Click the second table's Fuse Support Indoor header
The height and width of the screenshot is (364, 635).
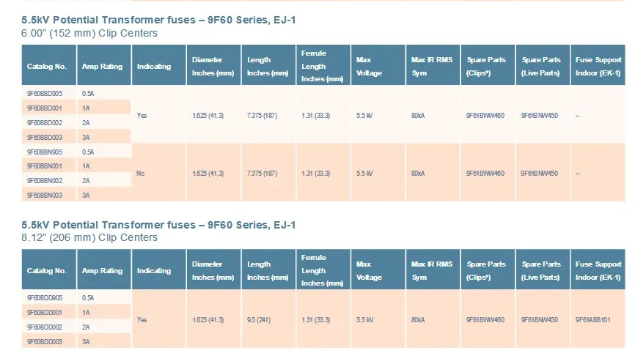point(598,270)
